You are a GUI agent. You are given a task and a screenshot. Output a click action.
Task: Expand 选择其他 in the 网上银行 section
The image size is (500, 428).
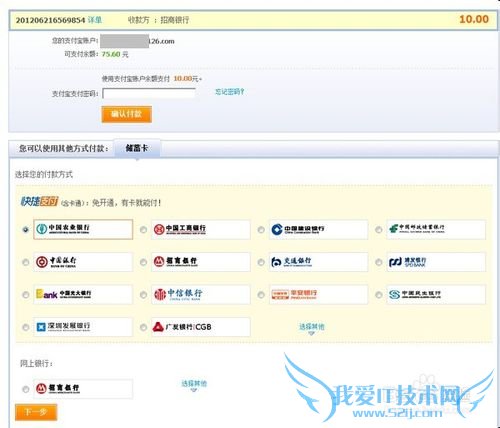click(194, 385)
